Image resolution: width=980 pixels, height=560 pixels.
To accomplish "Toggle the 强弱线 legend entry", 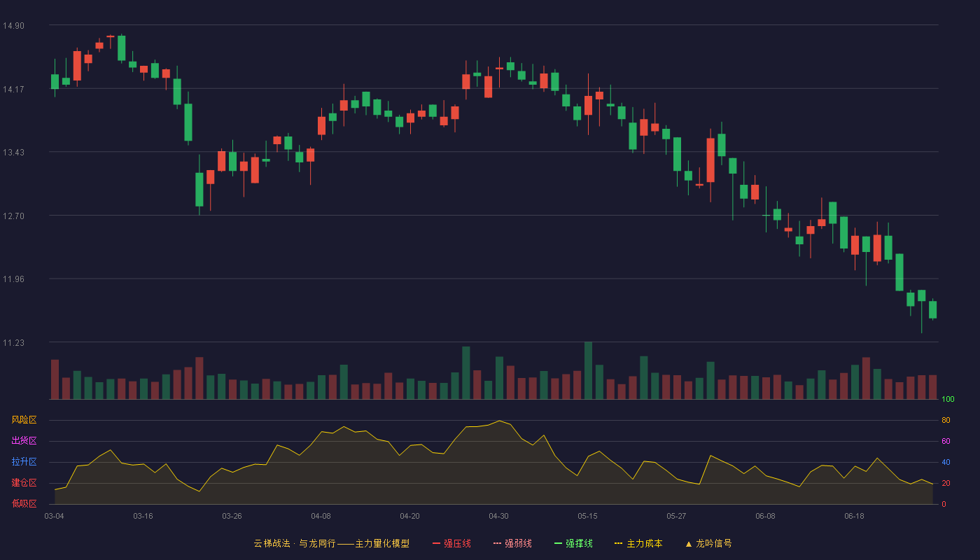I will (512, 543).
